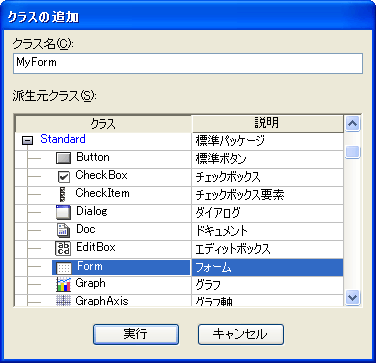376x363 pixels.
Task: Click the 実行 button
Action: (x=136, y=334)
